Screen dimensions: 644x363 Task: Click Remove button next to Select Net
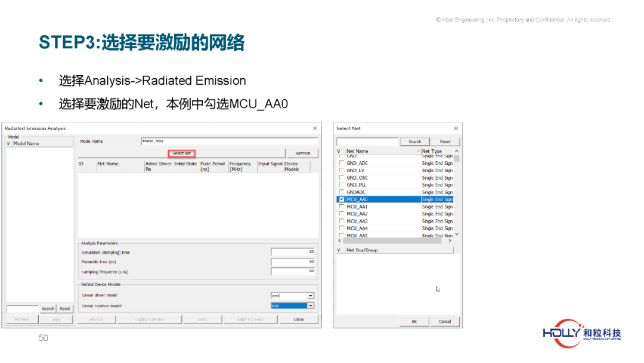pyautogui.click(x=303, y=153)
